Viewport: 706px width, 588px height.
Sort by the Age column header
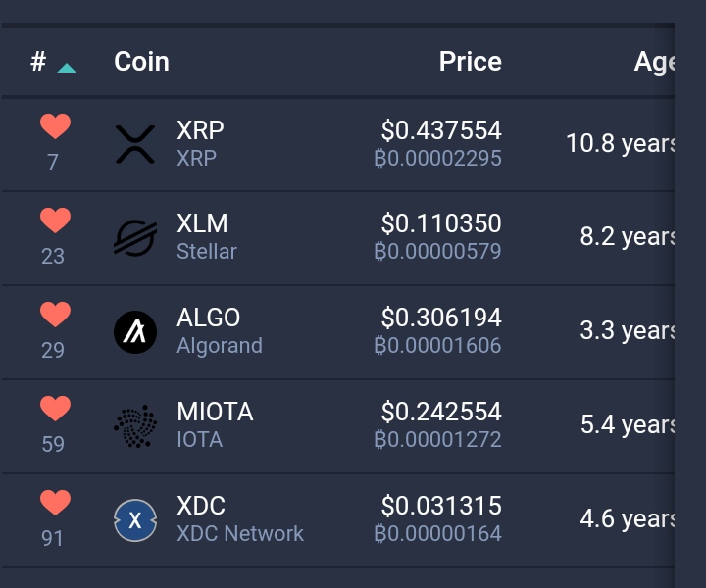654,62
